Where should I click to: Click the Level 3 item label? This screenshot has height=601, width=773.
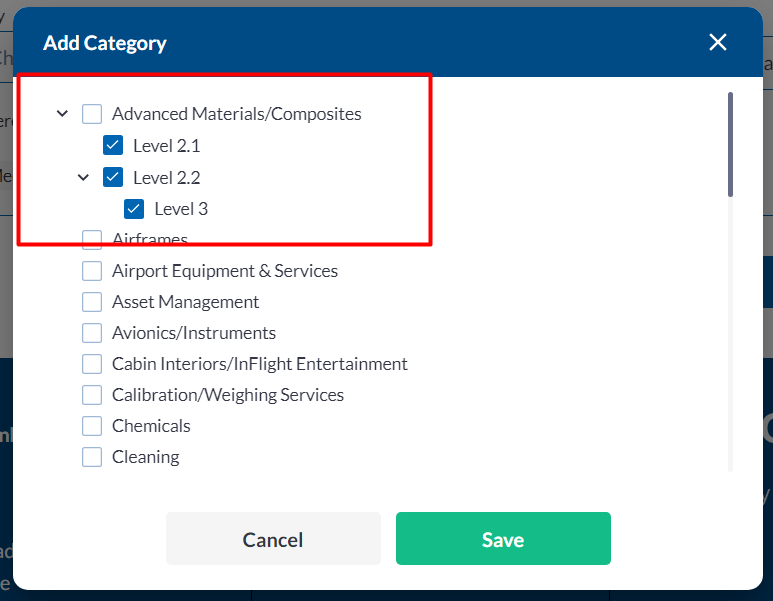[x=181, y=209]
